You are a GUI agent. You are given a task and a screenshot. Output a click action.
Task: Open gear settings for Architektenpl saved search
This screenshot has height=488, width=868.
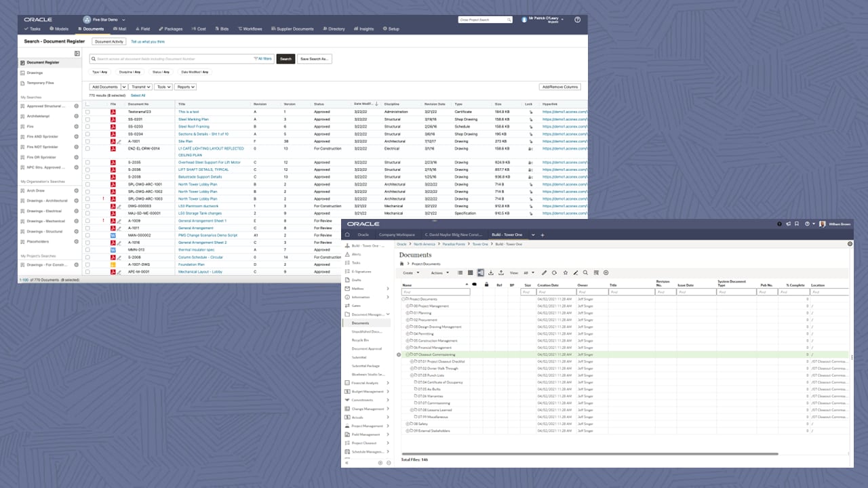pyautogui.click(x=76, y=116)
